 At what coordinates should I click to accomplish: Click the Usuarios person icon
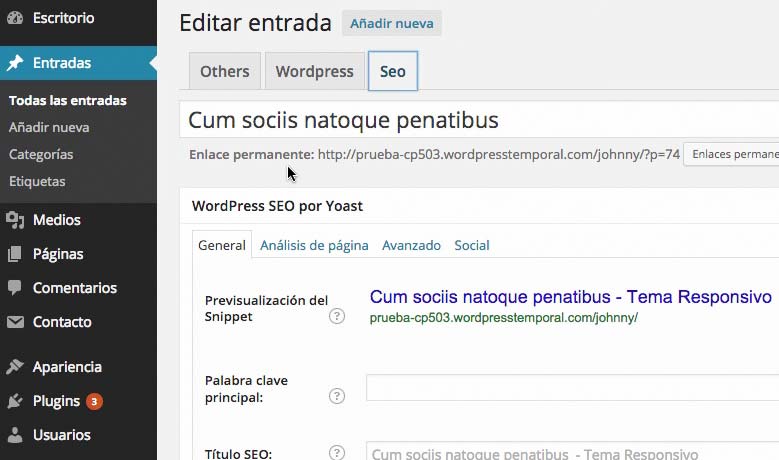tap(15, 435)
